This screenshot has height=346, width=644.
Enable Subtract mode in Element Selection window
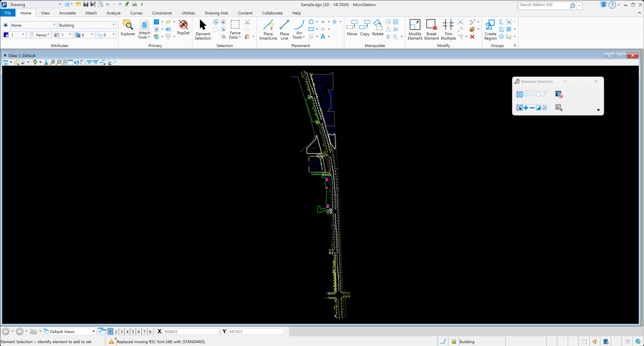(532, 108)
